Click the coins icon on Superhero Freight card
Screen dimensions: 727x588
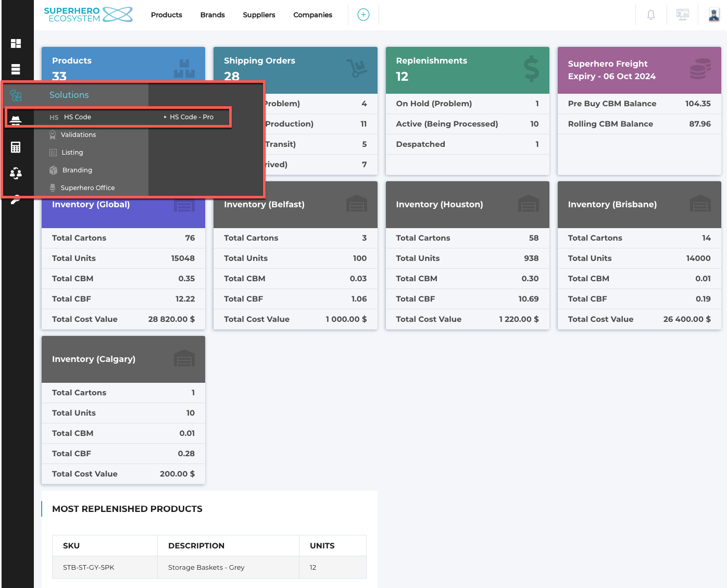tap(700, 69)
